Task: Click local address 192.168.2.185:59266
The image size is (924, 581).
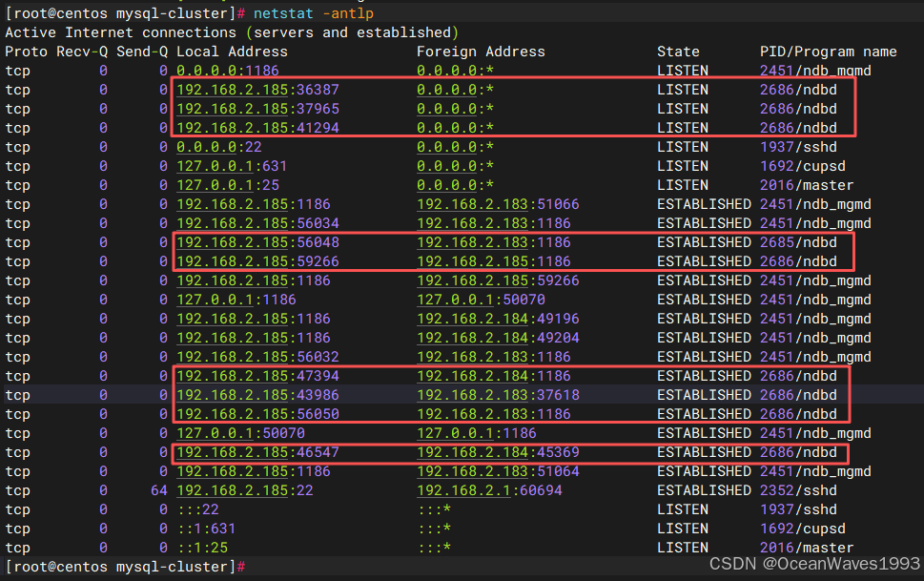Action: (x=257, y=261)
